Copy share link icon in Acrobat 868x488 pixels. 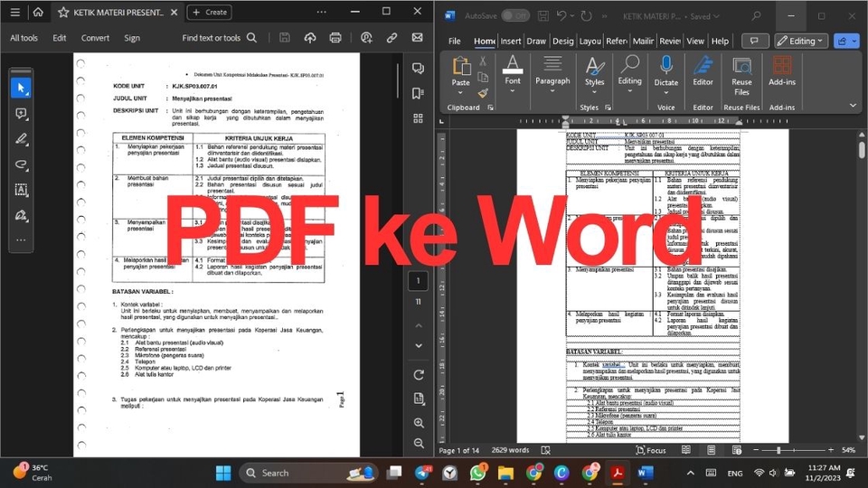point(392,38)
